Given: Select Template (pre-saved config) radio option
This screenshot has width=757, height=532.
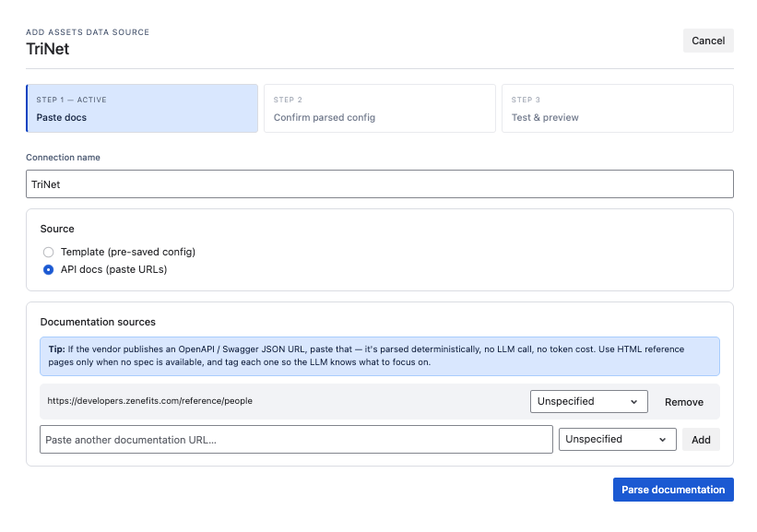Looking at the screenshot, I should click(48, 252).
